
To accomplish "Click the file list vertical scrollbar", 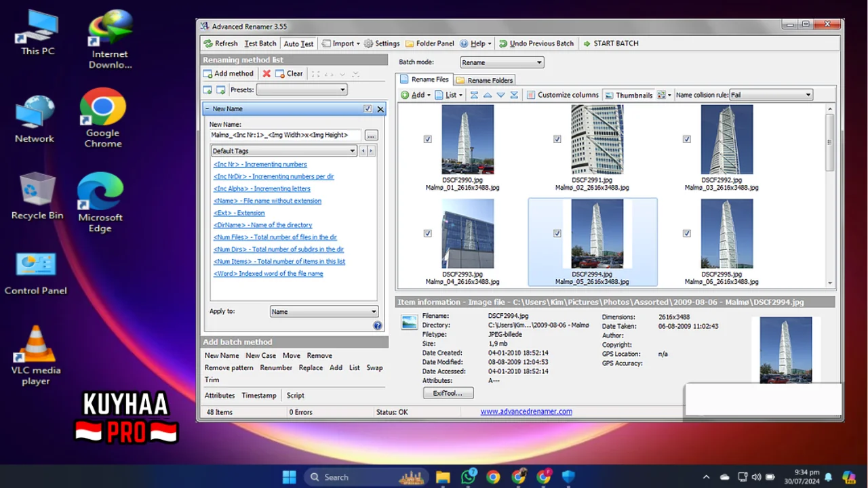I will point(830,195).
